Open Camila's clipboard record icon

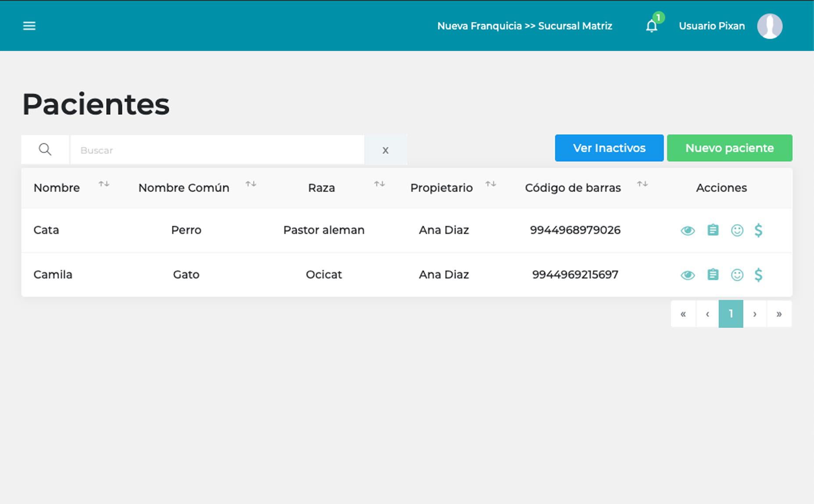(x=713, y=275)
